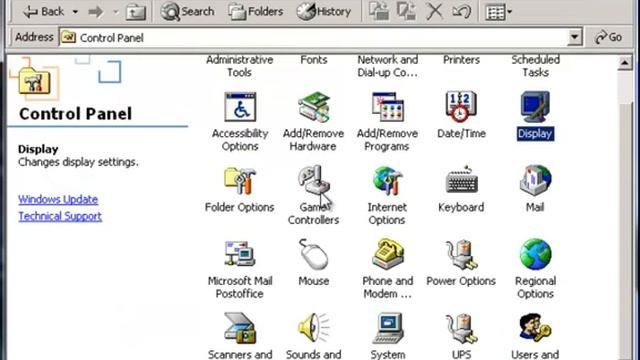The width and height of the screenshot is (640, 360).
Task: Click the Administrative Tools label
Action: 240,66
